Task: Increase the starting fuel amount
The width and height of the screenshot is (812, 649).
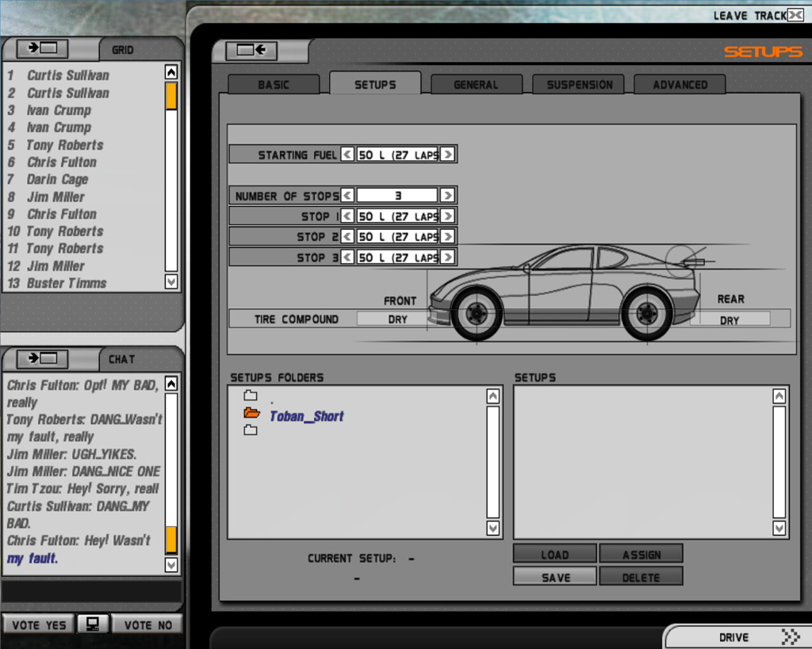Action: 447,155
